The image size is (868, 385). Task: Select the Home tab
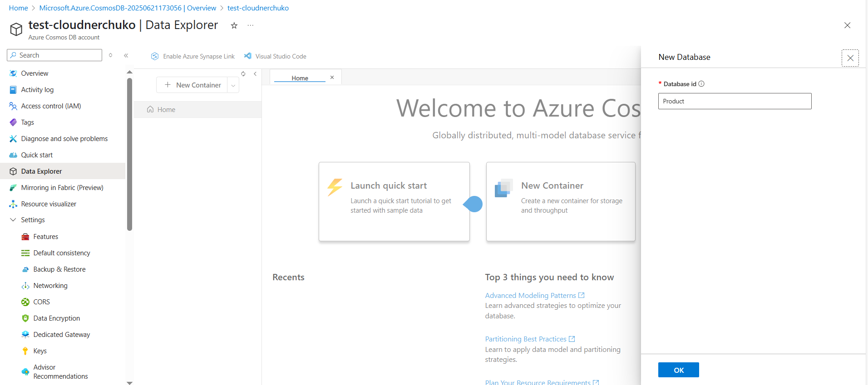click(300, 78)
